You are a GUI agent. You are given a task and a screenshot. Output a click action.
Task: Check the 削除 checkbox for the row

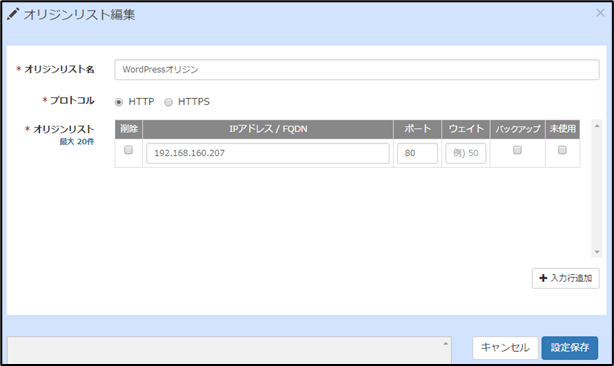128,150
